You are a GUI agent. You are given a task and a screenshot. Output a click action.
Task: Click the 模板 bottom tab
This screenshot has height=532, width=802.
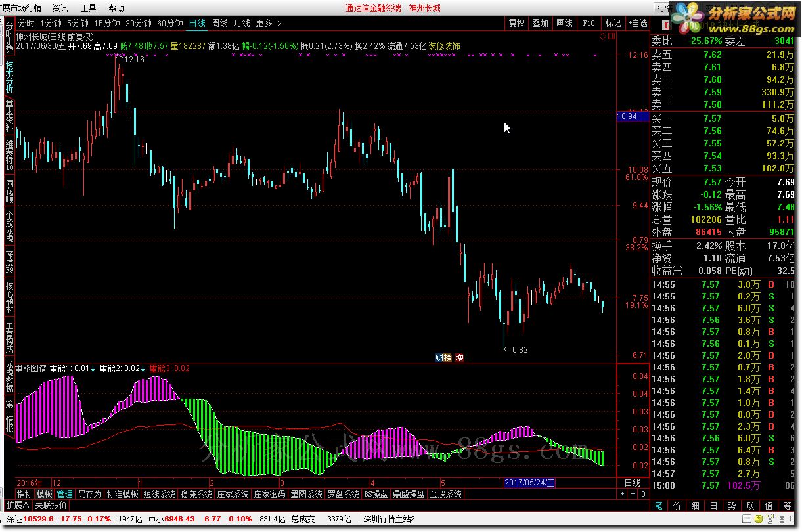pyautogui.click(x=44, y=494)
